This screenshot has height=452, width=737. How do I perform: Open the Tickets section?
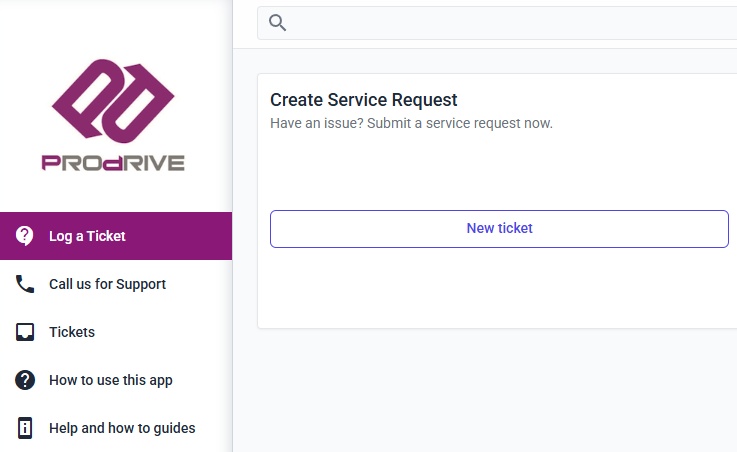point(72,332)
